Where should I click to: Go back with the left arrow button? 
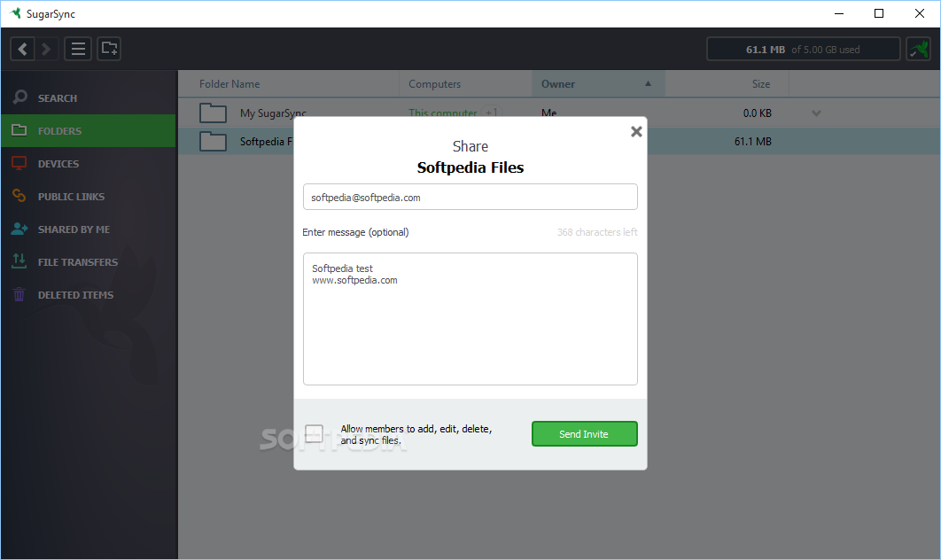coord(23,49)
